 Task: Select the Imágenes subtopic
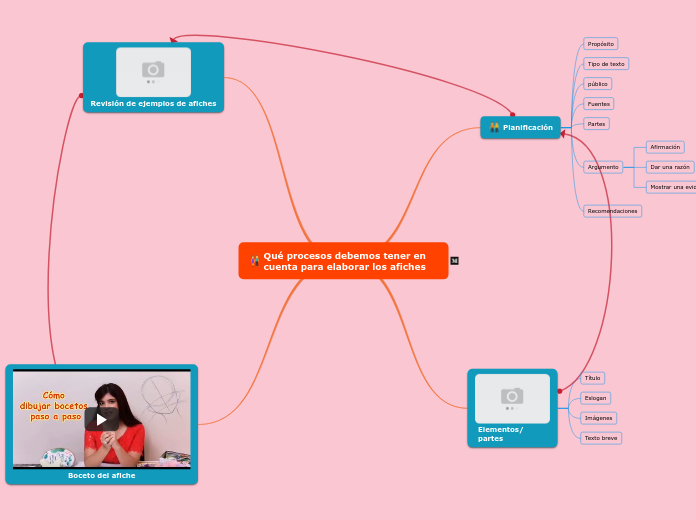tap(598, 418)
